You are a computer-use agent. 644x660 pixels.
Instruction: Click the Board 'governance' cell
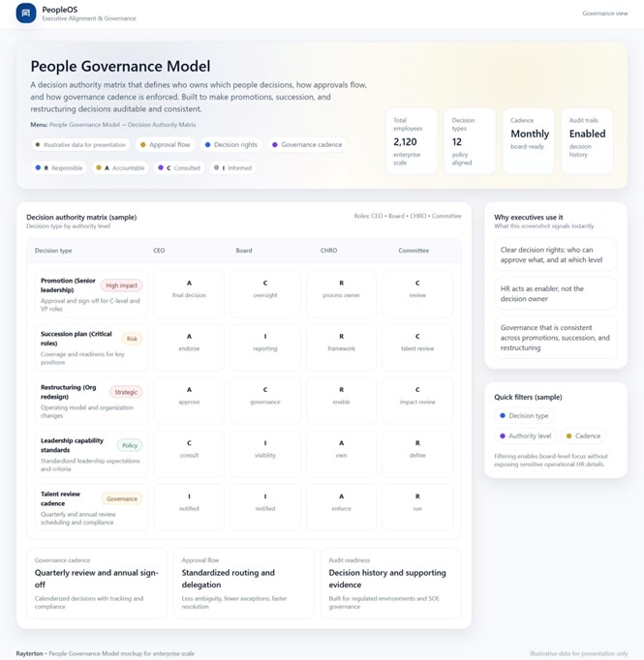[x=265, y=401]
